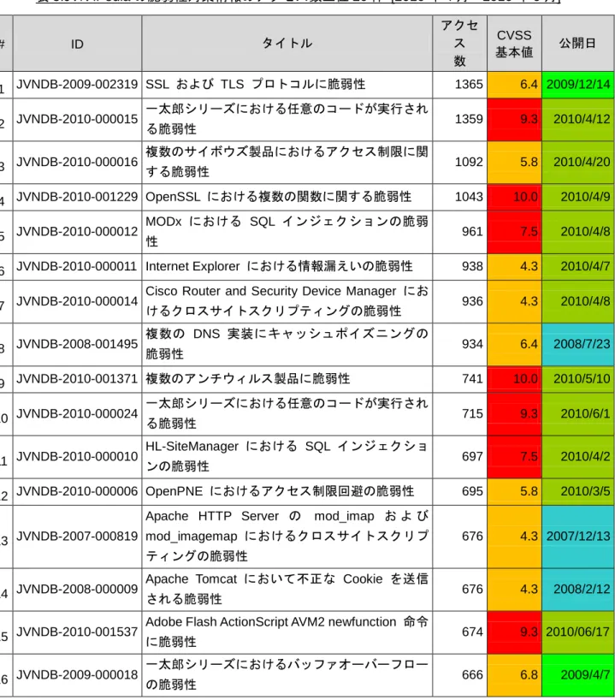Click the Apache Tomcat Cookie title

(287, 590)
